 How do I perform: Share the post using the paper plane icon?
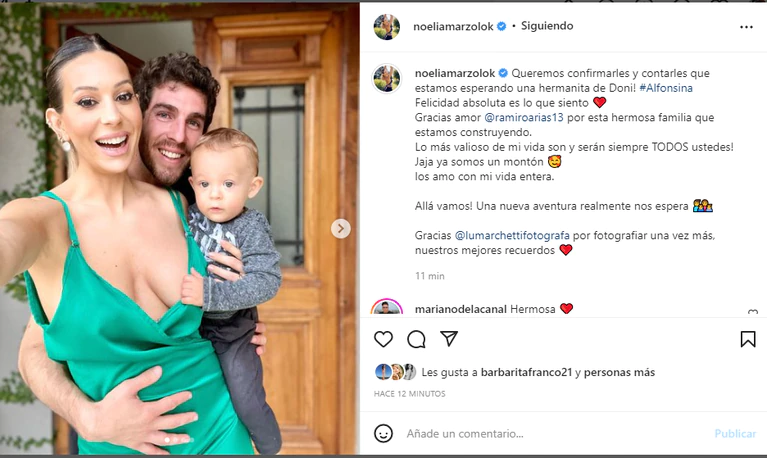(449, 339)
